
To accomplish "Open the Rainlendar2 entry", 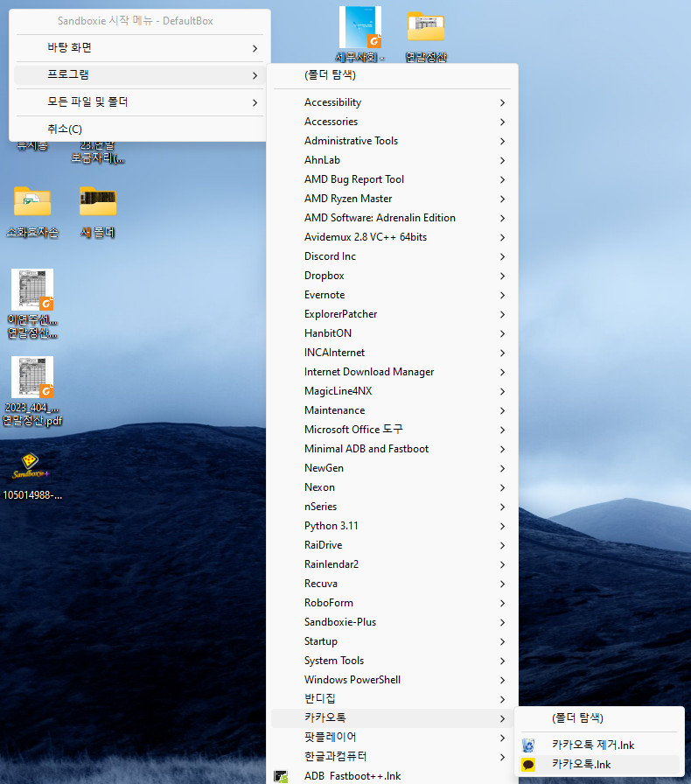I will point(393,564).
